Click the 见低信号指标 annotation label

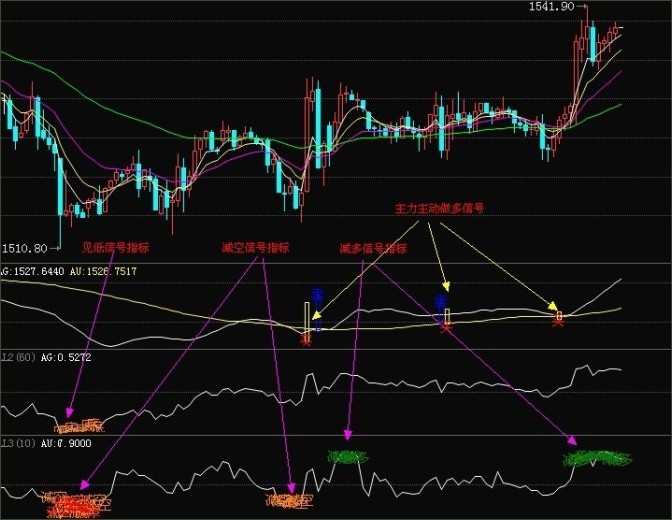(x=115, y=248)
